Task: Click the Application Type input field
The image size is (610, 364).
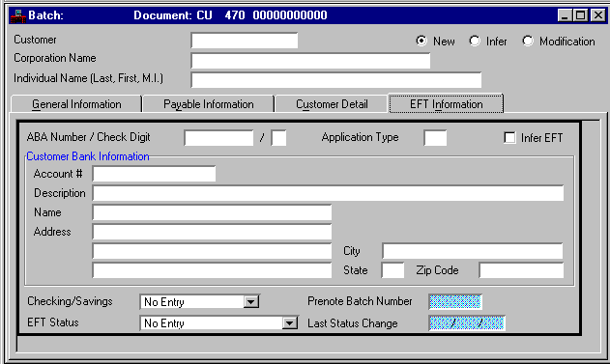Action: (435, 138)
